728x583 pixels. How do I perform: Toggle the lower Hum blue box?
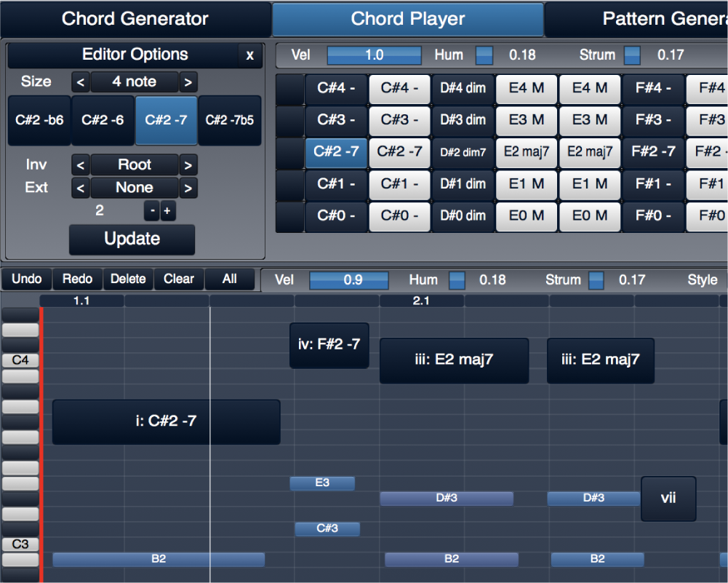pyautogui.click(x=457, y=281)
